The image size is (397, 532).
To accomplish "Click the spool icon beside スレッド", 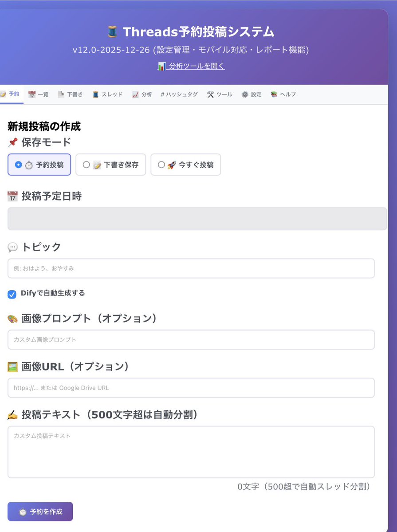I will coord(96,95).
